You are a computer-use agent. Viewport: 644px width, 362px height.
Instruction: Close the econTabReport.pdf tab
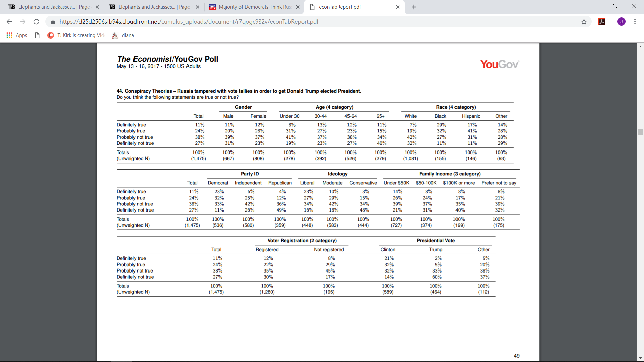click(x=398, y=7)
